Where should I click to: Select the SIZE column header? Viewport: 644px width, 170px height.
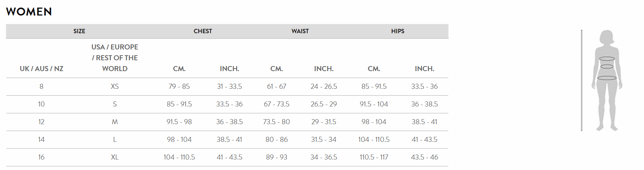coord(79,31)
